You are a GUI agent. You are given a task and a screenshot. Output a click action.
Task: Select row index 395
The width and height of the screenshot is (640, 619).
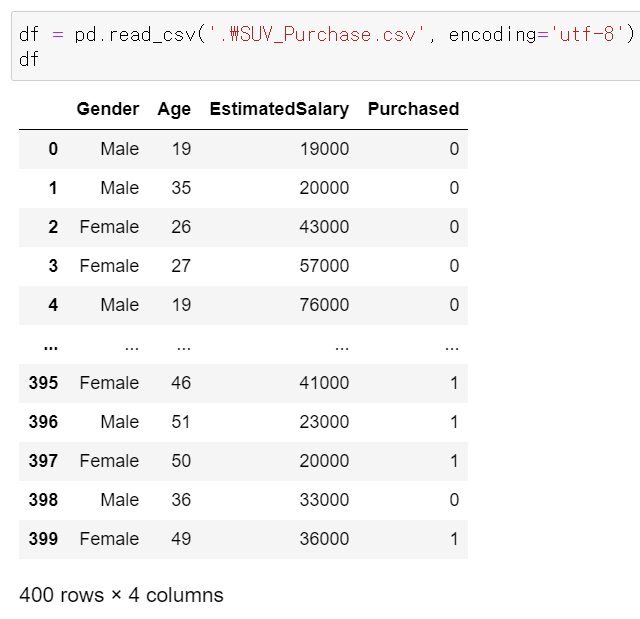click(x=43, y=383)
